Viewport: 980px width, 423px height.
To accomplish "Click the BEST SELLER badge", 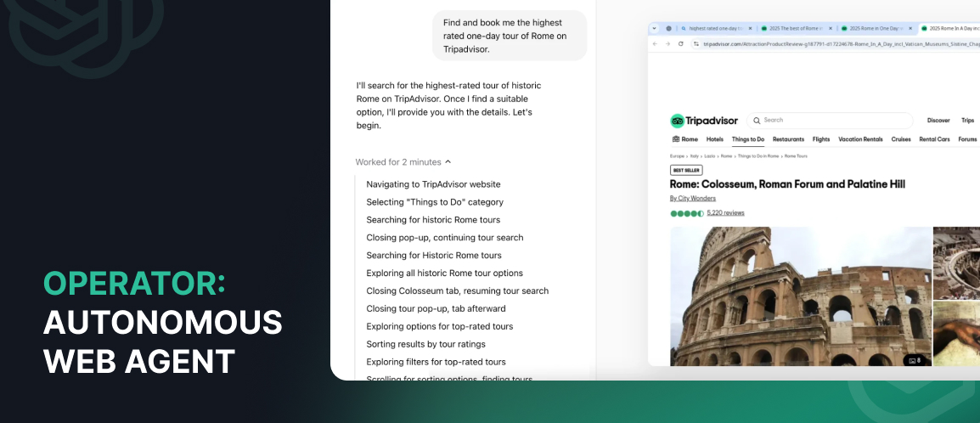I will 686,170.
